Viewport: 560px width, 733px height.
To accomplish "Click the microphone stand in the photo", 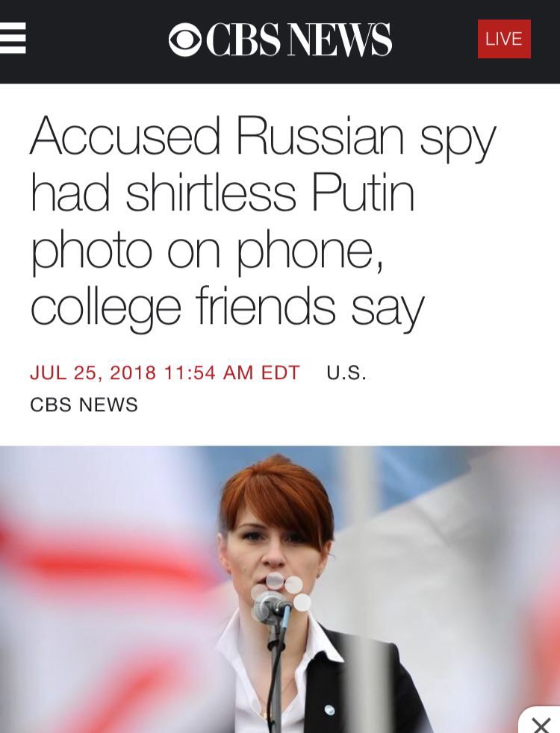I will pos(277,678).
